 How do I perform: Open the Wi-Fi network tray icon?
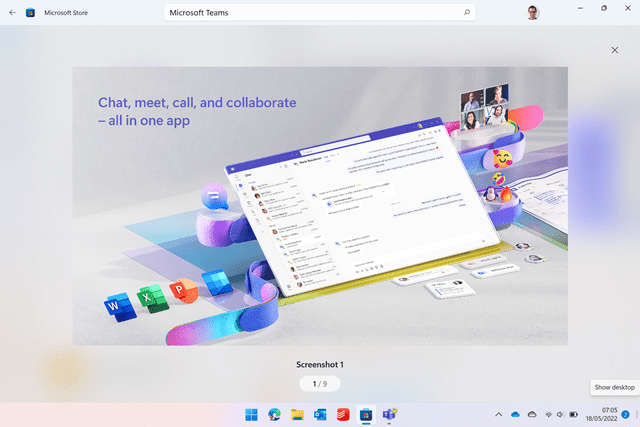[x=549, y=415]
